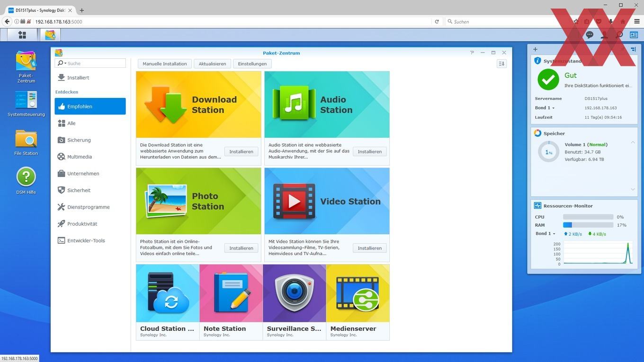Open the Cloud Station tile
This screenshot has width=644, height=362.
[x=168, y=302]
